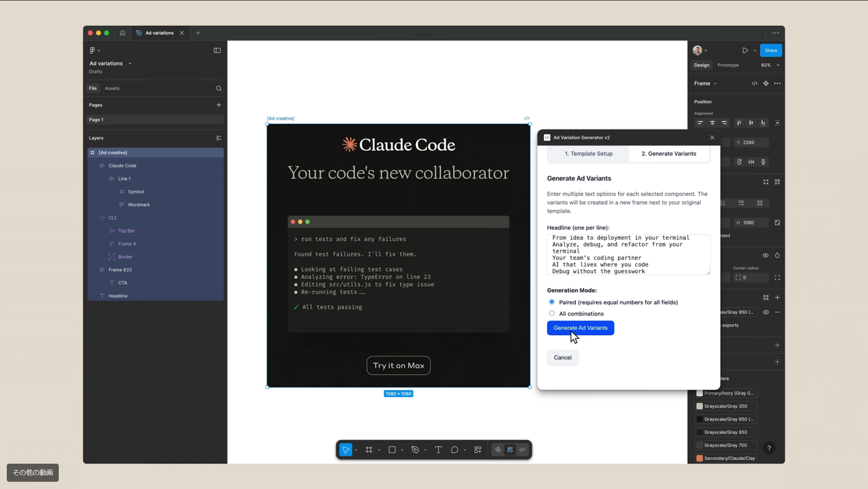
Task: Select the Rectangle shape tool
Action: click(x=392, y=450)
